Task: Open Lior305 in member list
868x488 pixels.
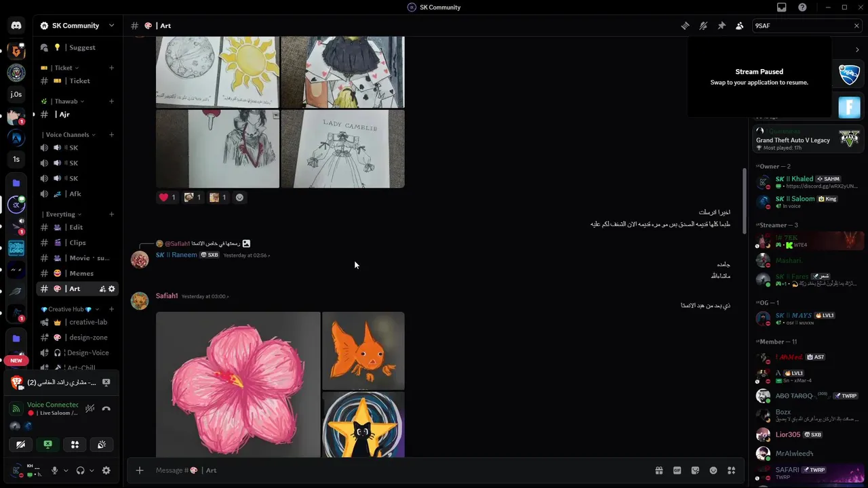Action: click(808, 434)
